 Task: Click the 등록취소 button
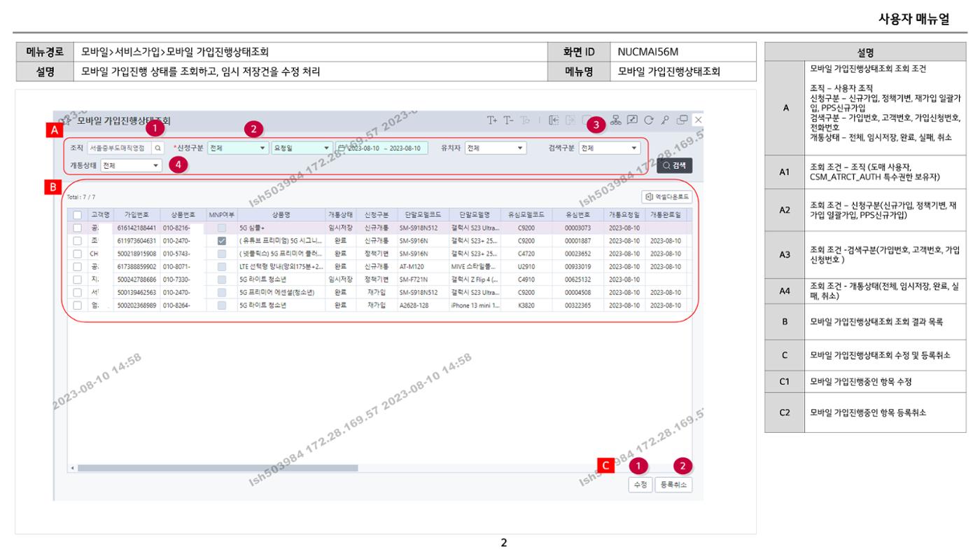(x=674, y=484)
